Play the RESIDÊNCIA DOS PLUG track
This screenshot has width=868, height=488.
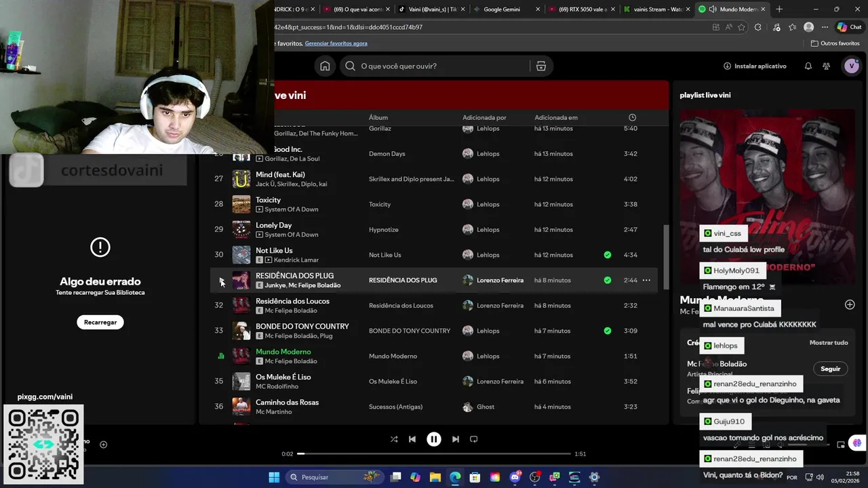(x=220, y=281)
